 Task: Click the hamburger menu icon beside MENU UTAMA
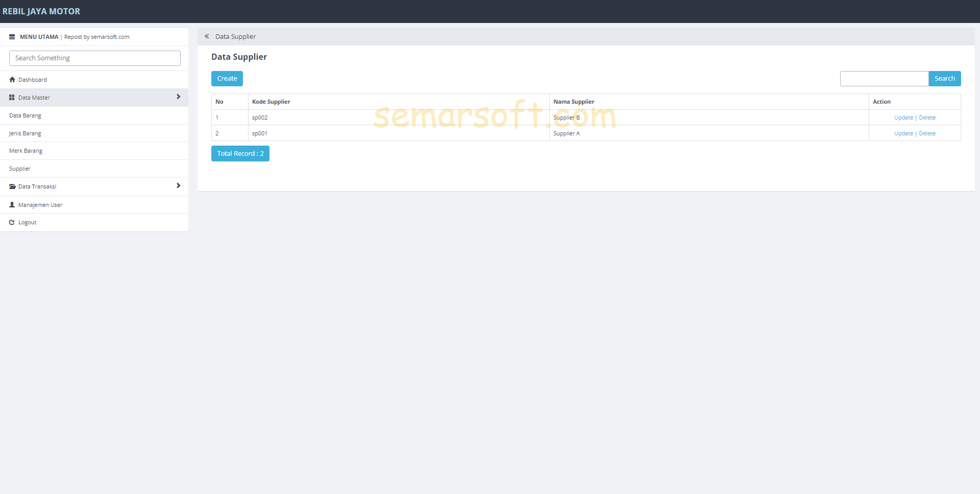point(12,36)
